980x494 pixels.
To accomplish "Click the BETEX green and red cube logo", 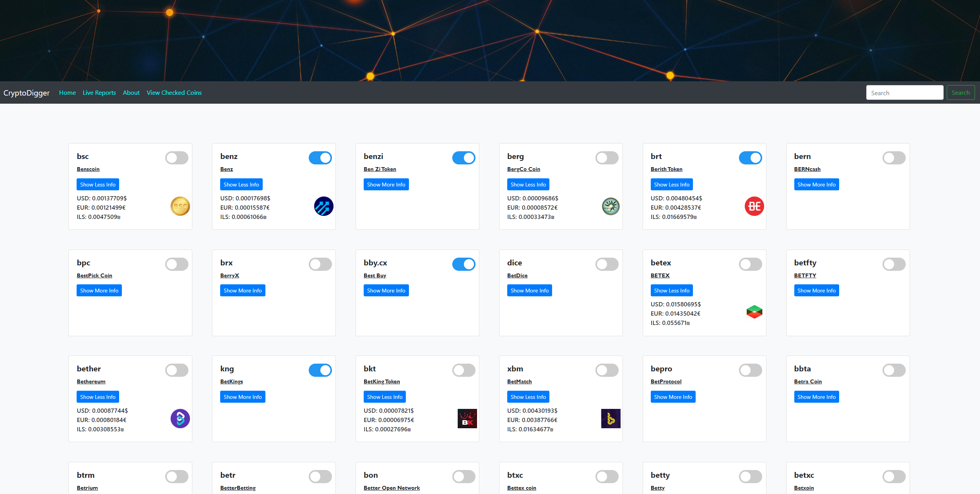I will [754, 312].
